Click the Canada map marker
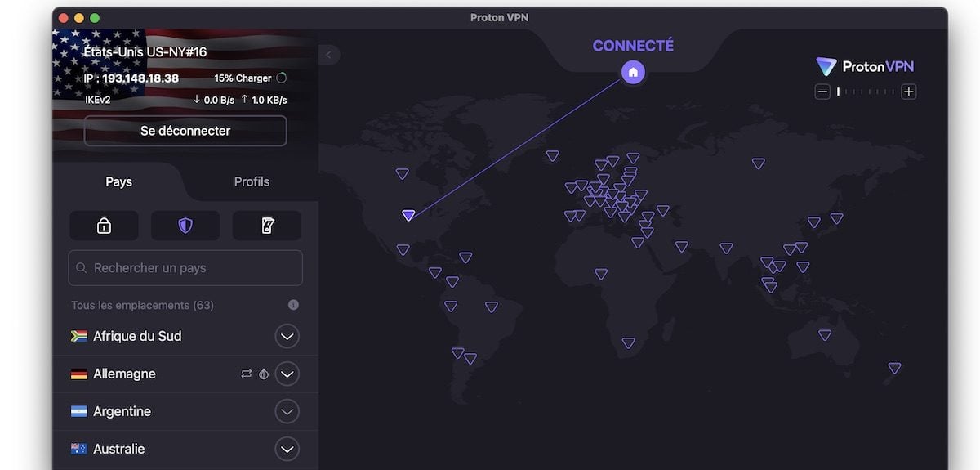 (402, 173)
